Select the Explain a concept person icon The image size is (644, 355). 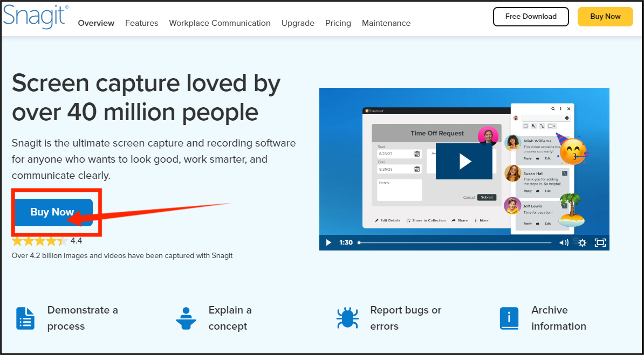click(x=186, y=318)
